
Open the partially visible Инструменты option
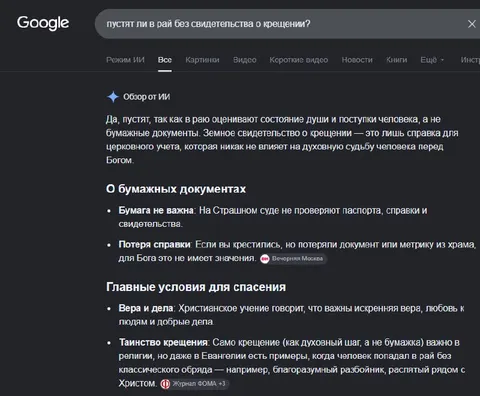(470, 60)
